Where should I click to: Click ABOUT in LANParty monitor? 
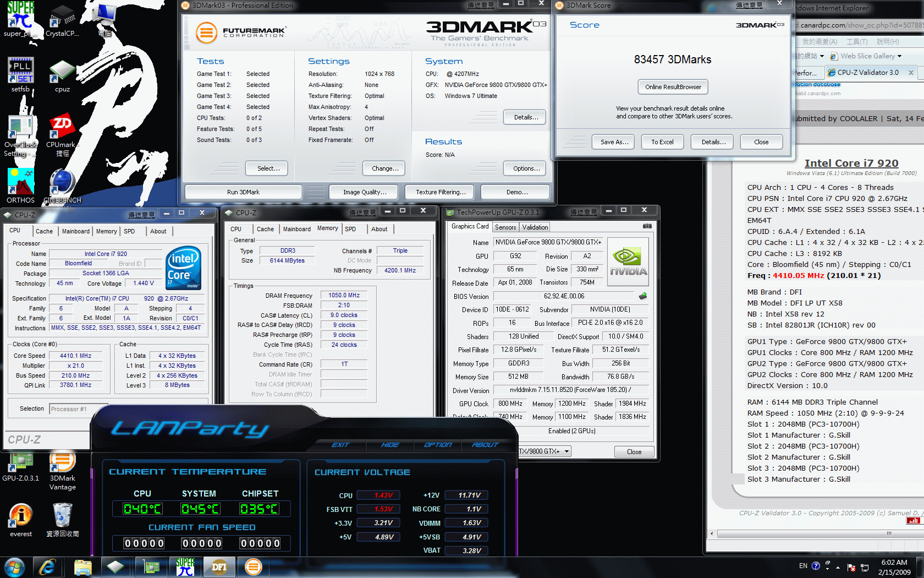(x=485, y=445)
